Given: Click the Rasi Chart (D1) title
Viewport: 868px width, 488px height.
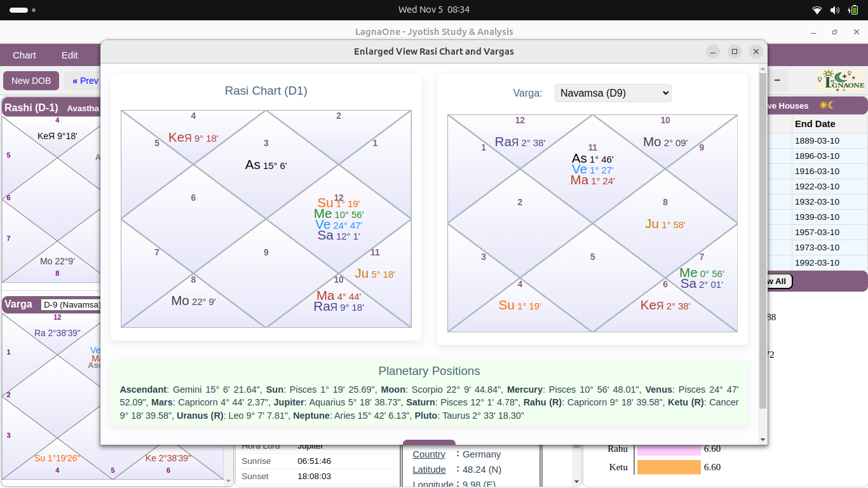Looking at the screenshot, I should coord(266,91).
